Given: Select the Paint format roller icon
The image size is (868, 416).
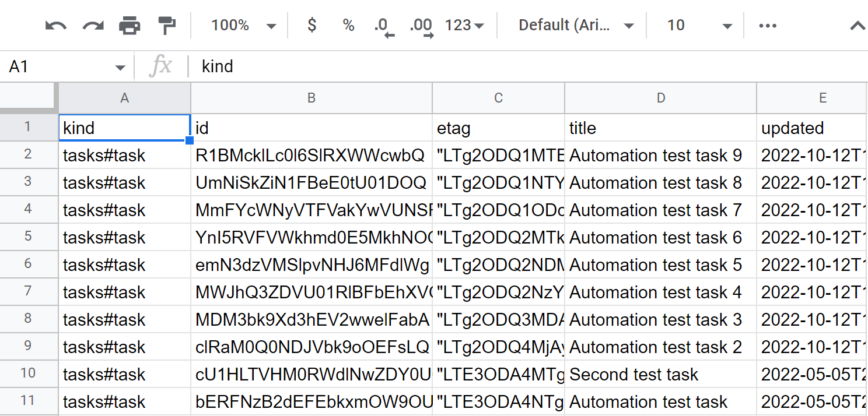Looking at the screenshot, I should tap(167, 26).
